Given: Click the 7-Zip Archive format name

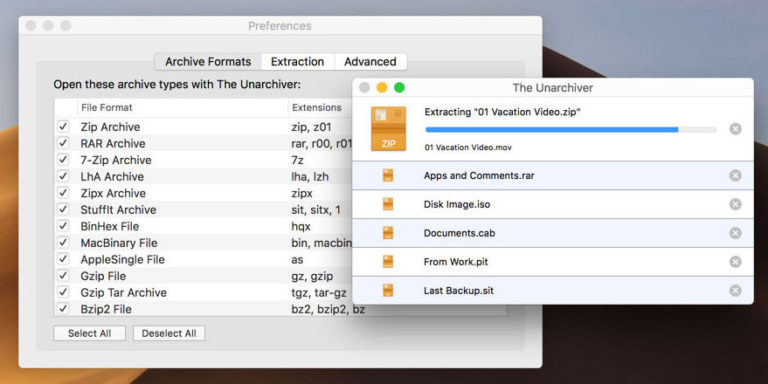Looking at the screenshot, I should (116, 160).
